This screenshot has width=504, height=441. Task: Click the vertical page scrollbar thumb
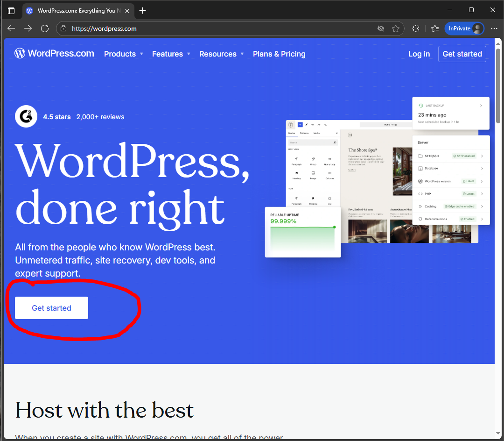click(498, 85)
